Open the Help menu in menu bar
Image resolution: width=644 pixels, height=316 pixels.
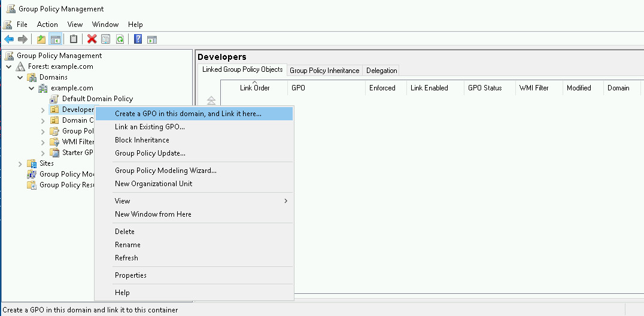pyautogui.click(x=135, y=25)
